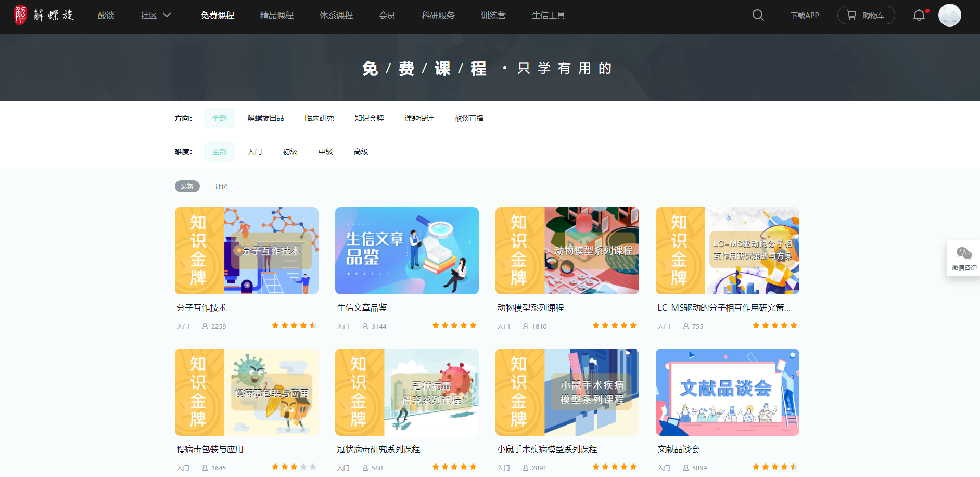
Task: Open the 慢病毒包装与应用 course thumbnail
Action: (x=247, y=392)
